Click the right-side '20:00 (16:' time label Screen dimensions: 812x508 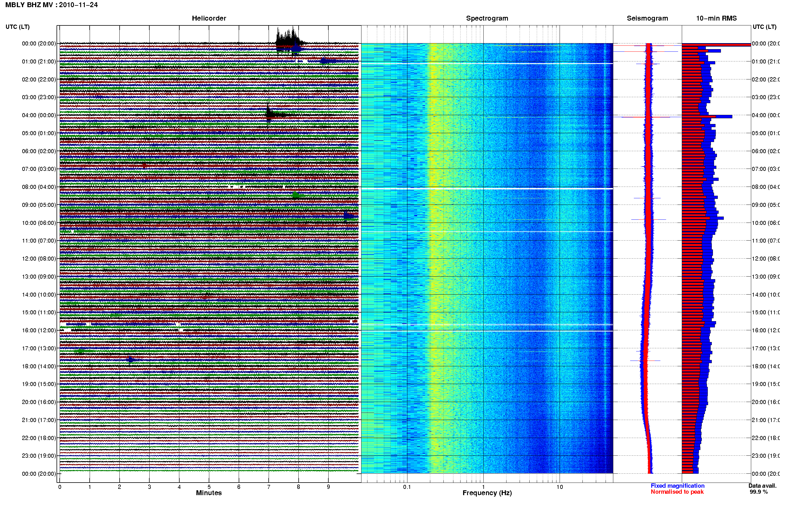(766, 402)
